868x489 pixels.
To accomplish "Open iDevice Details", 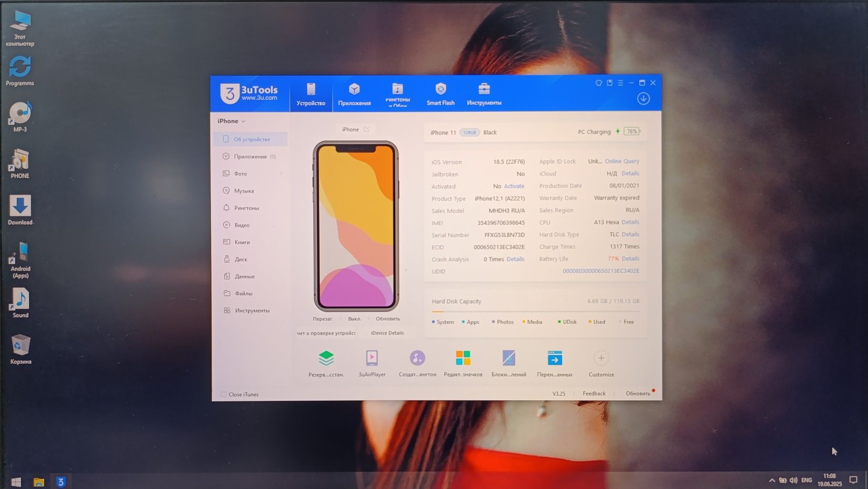I will tap(387, 333).
